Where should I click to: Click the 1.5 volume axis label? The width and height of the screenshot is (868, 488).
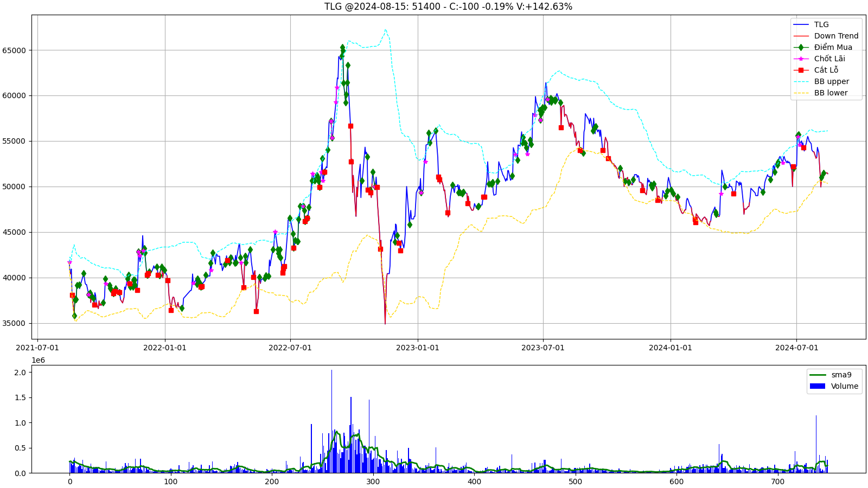point(20,398)
